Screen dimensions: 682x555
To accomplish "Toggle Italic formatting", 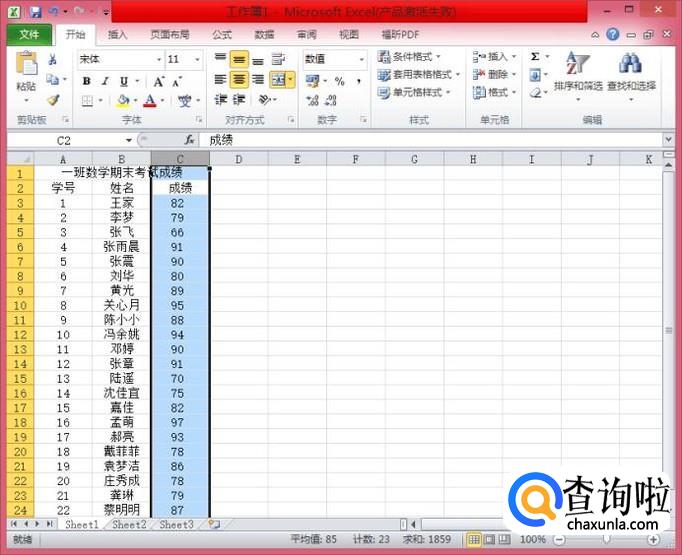I will (105, 81).
